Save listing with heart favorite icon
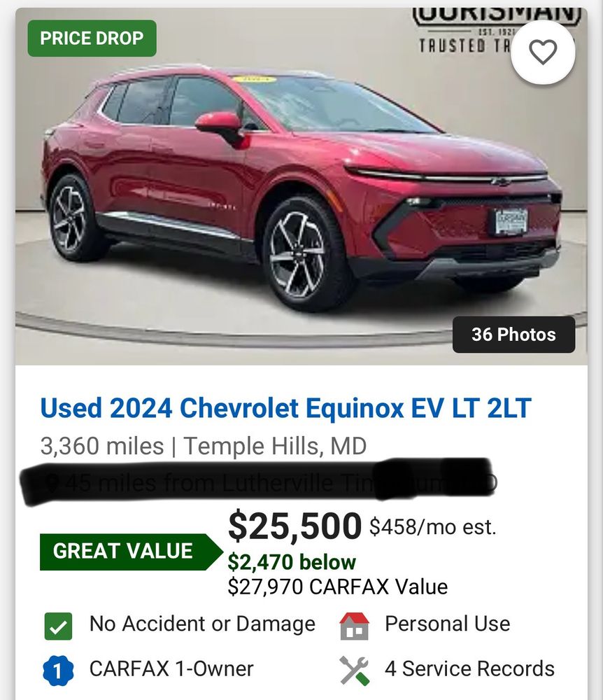Viewport: 603px width, 700px height. pos(543,52)
